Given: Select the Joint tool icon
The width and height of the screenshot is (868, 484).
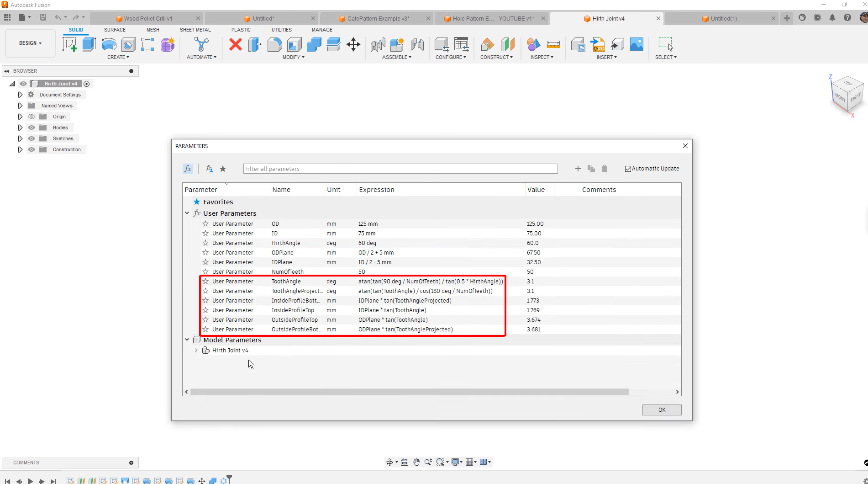Looking at the screenshot, I should tap(417, 44).
